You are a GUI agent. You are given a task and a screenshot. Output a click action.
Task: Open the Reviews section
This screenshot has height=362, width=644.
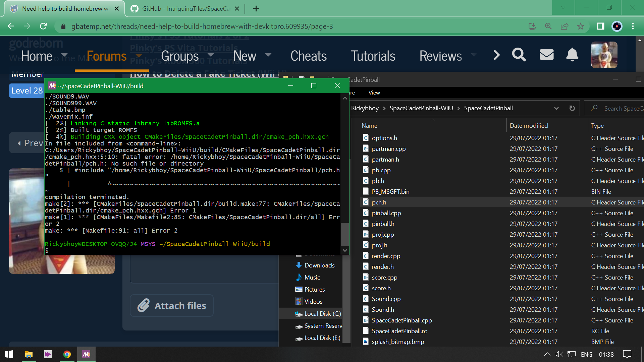pos(441,56)
